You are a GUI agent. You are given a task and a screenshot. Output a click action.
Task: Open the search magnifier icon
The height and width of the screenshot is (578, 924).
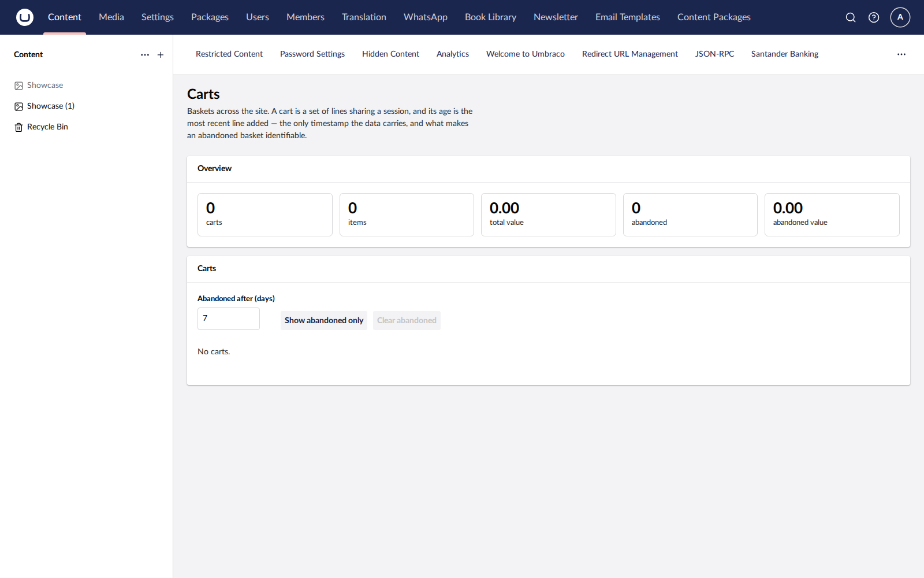(x=851, y=17)
